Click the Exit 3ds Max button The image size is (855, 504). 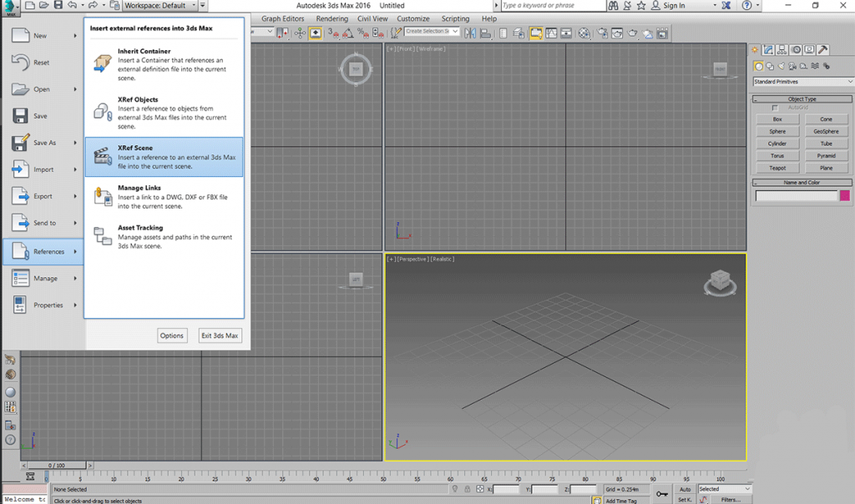coord(220,335)
